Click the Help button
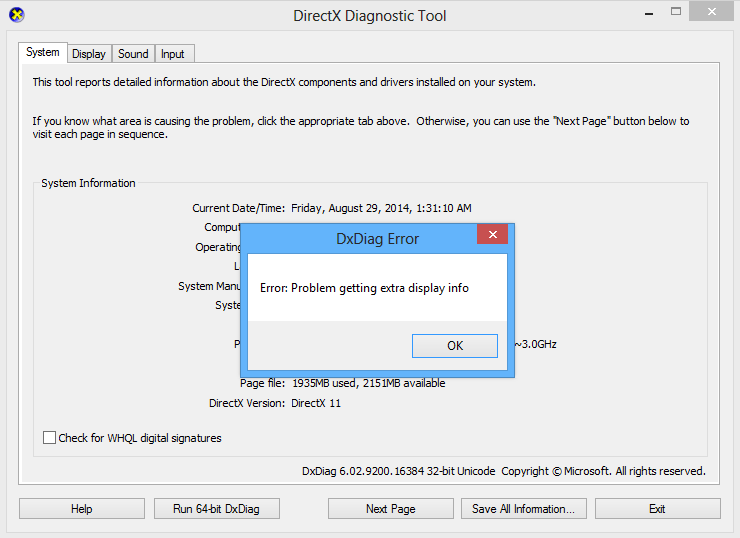This screenshot has width=740, height=538. pos(82,509)
